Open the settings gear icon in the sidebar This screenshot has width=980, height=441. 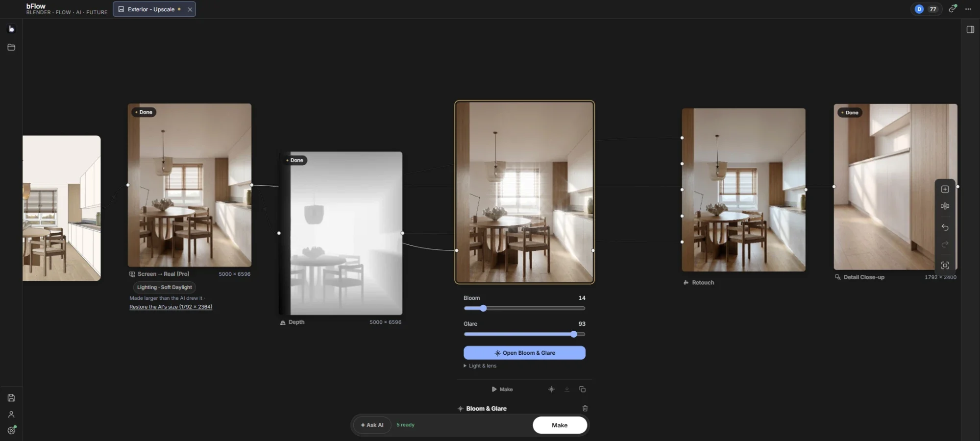coord(11,431)
